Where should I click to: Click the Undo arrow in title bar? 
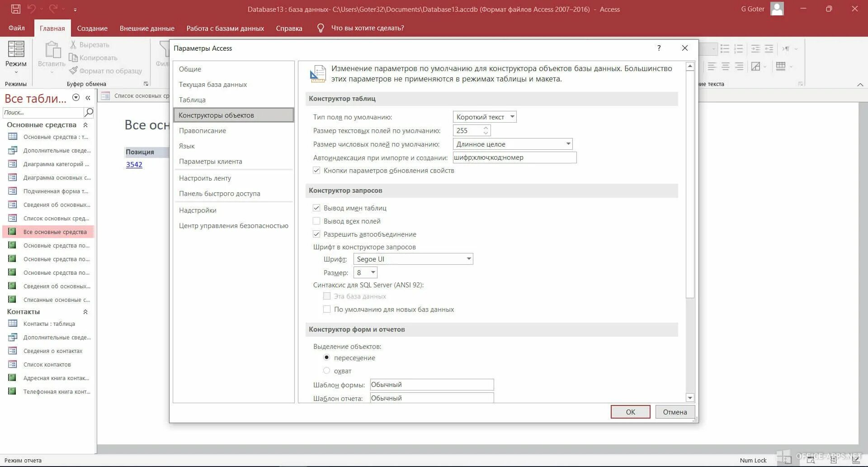click(32, 9)
